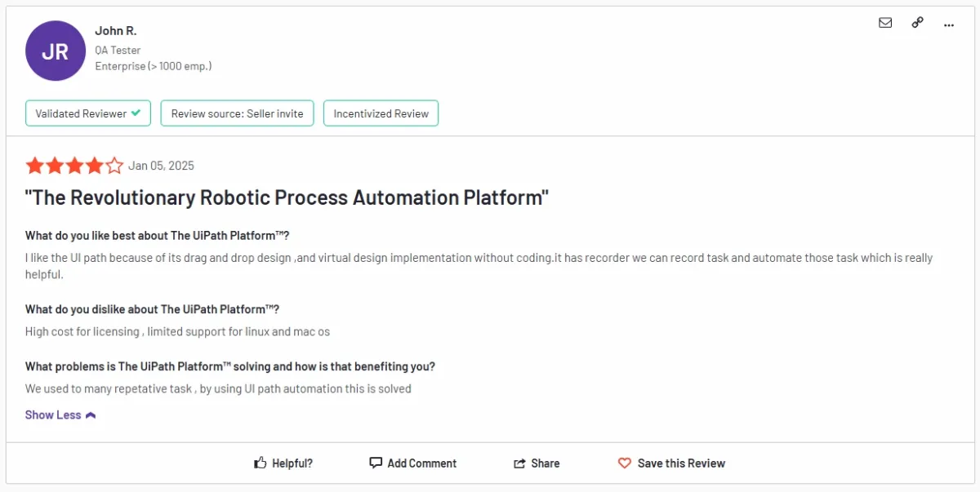This screenshot has height=492, width=980.
Task: Click Review source: Seller invite badge
Action: click(237, 113)
